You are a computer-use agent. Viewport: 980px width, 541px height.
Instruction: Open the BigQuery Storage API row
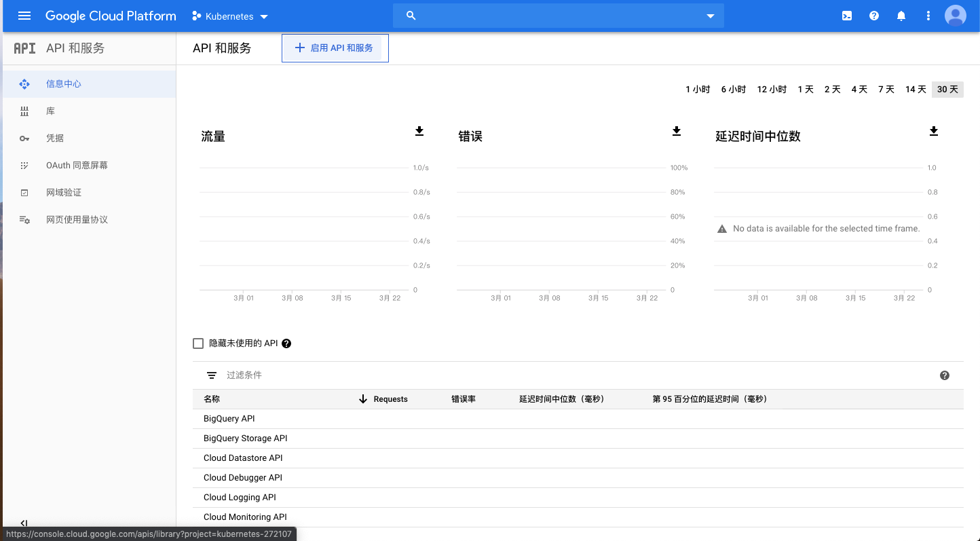[578, 439]
